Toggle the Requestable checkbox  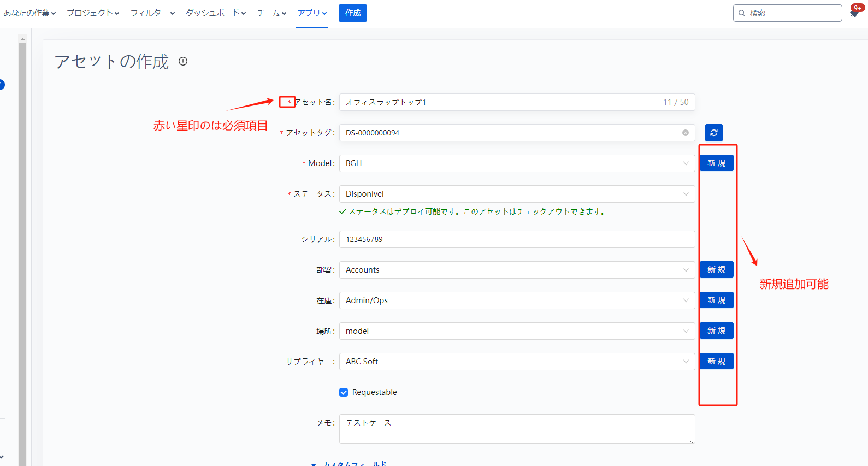coord(344,392)
